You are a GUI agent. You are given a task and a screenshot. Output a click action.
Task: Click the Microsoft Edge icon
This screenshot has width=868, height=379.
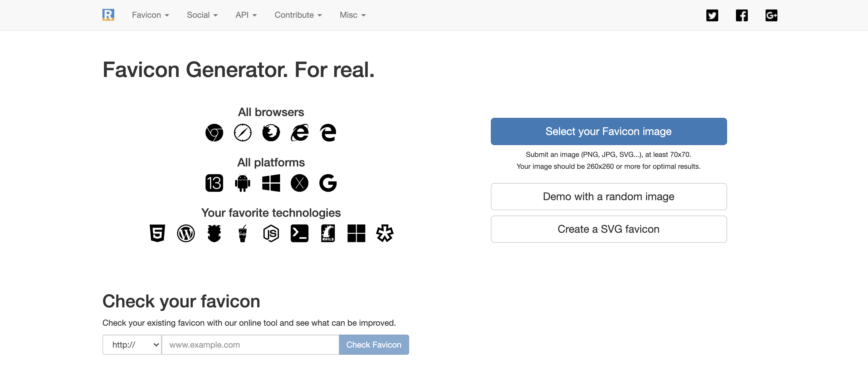pos(328,133)
